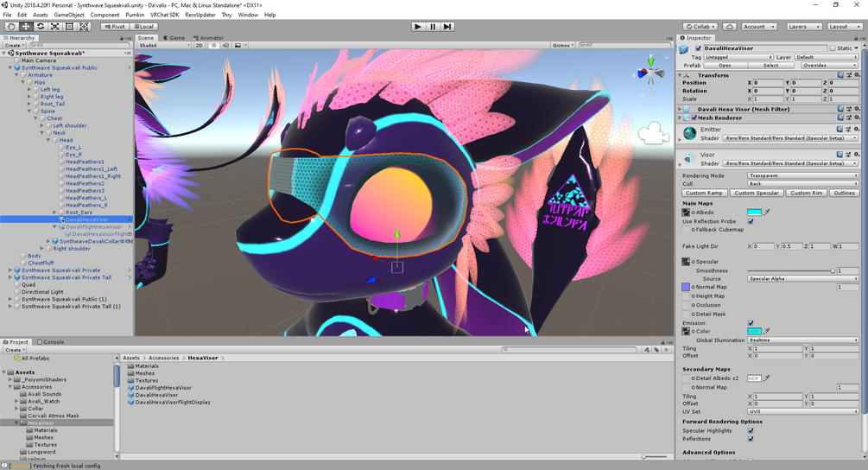Select the Hand tool in the toolbar
Image resolution: width=868 pixels, height=470 pixels.
click(11, 27)
